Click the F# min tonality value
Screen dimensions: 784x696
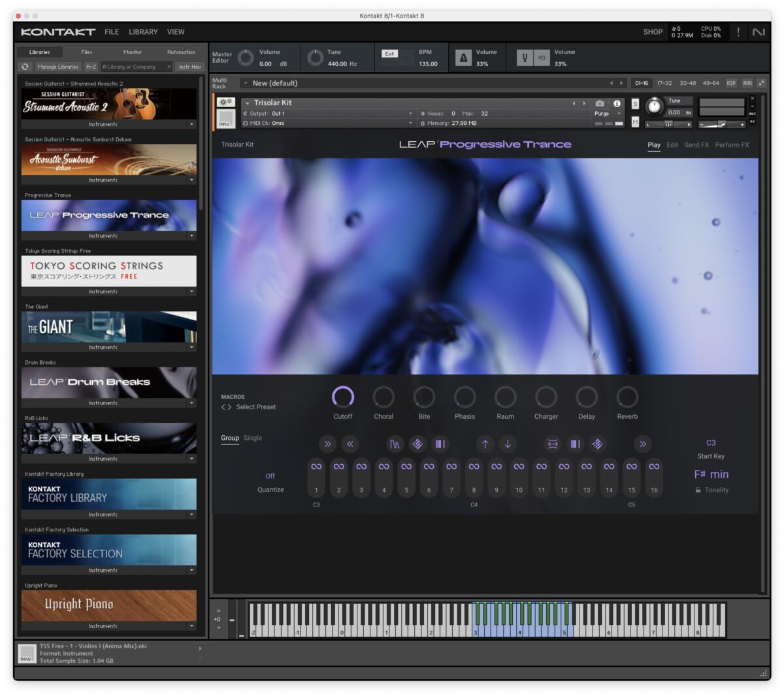(711, 474)
